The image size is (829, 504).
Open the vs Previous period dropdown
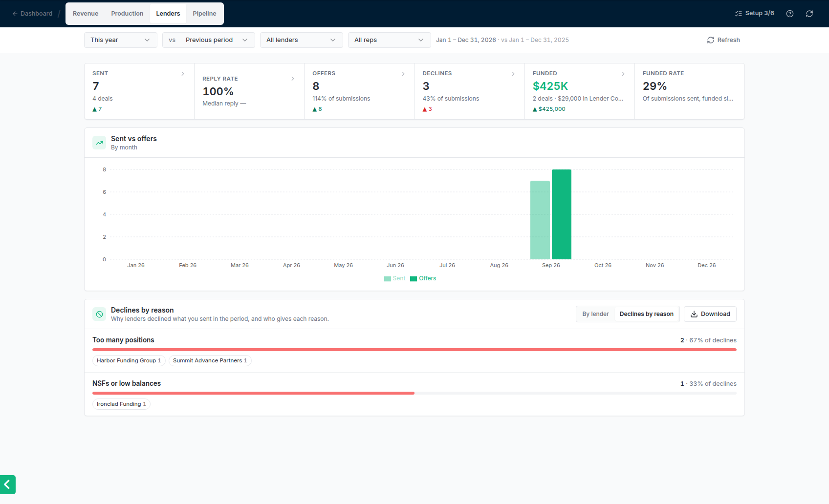[209, 40]
